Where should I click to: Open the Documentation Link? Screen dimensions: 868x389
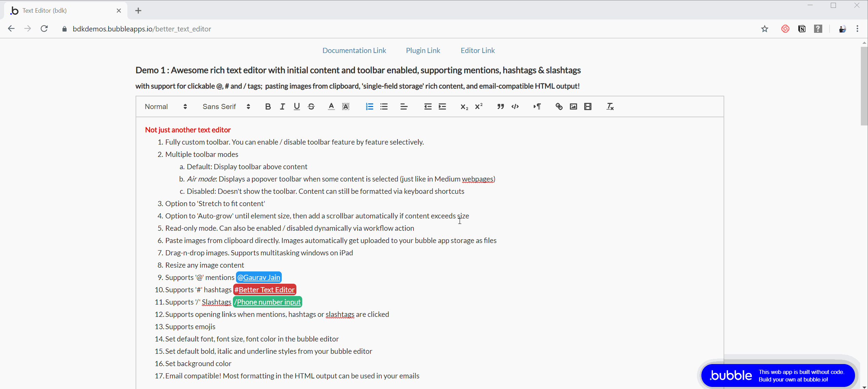[354, 51]
